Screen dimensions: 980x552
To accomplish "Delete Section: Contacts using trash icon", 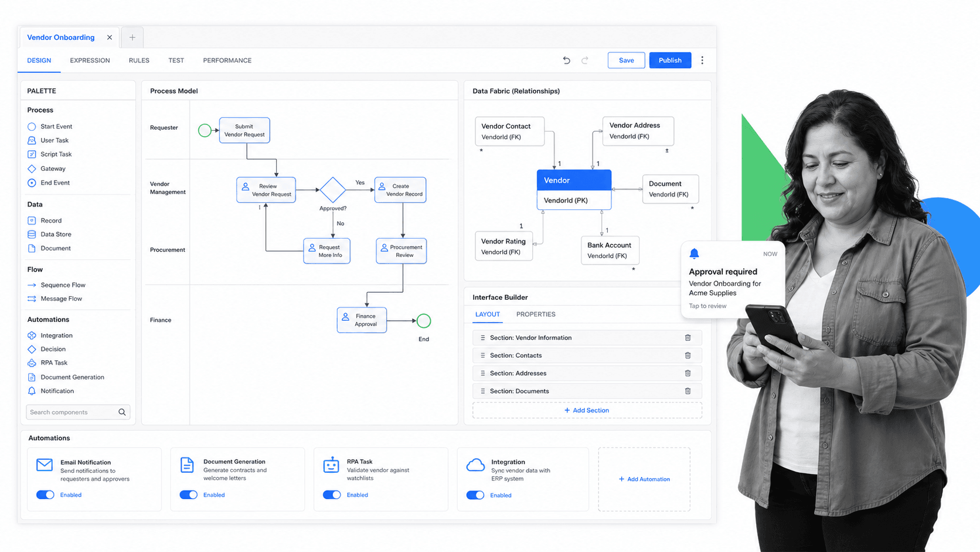I will point(688,355).
